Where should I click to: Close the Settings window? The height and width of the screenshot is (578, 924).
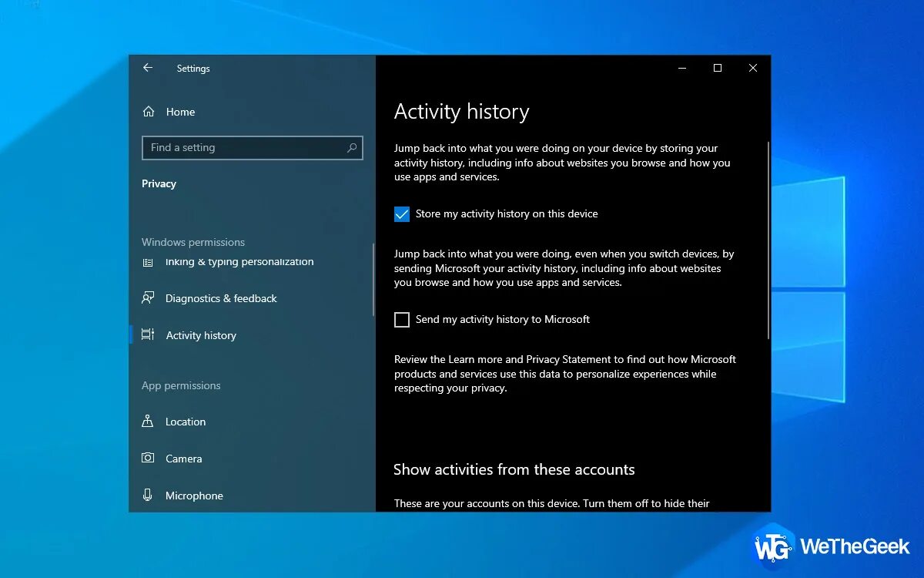tap(753, 68)
